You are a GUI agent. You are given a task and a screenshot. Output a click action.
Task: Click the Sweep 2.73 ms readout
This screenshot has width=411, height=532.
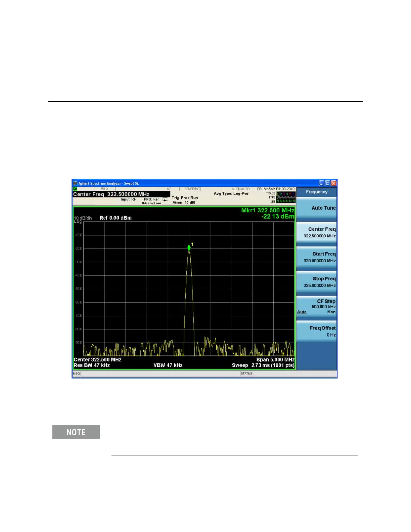point(263,365)
